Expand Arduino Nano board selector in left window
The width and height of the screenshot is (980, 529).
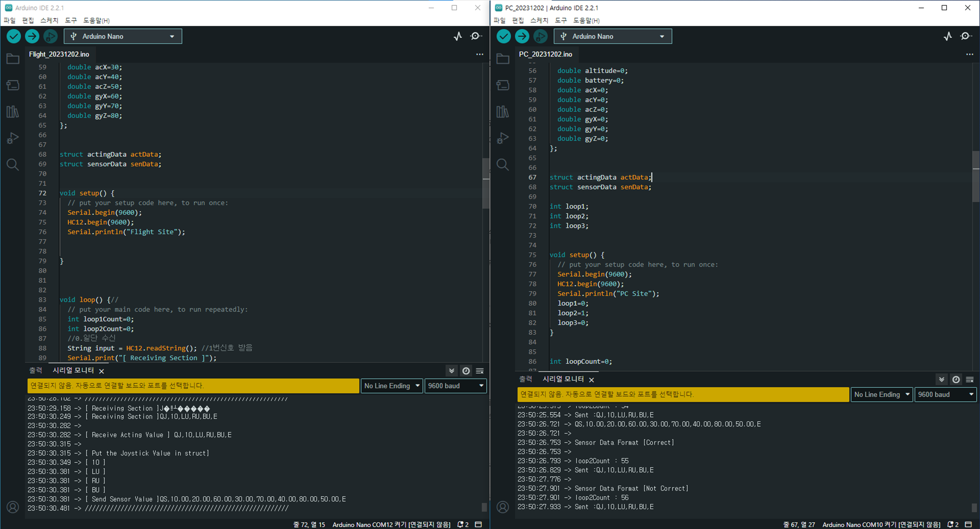coord(123,36)
